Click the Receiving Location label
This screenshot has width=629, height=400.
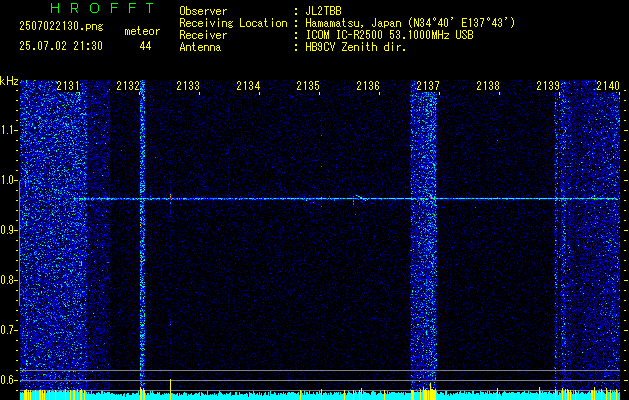[x=233, y=23]
